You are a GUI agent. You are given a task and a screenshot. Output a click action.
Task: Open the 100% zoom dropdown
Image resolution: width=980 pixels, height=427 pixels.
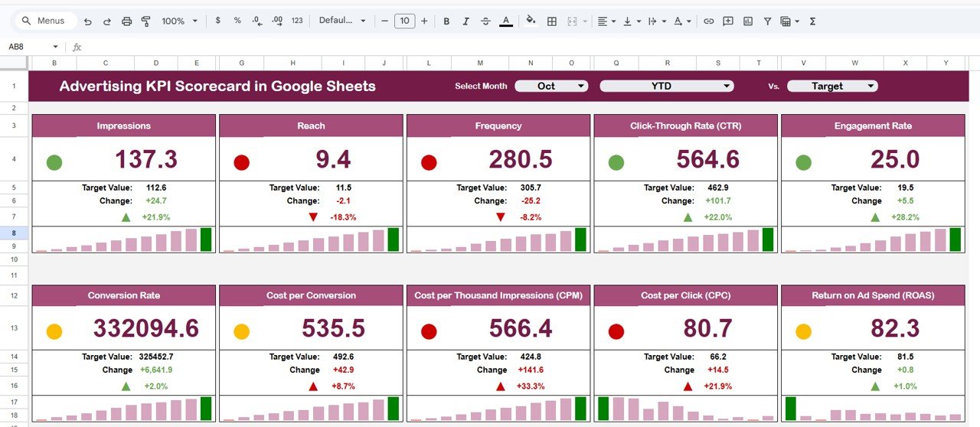pos(180,21)
